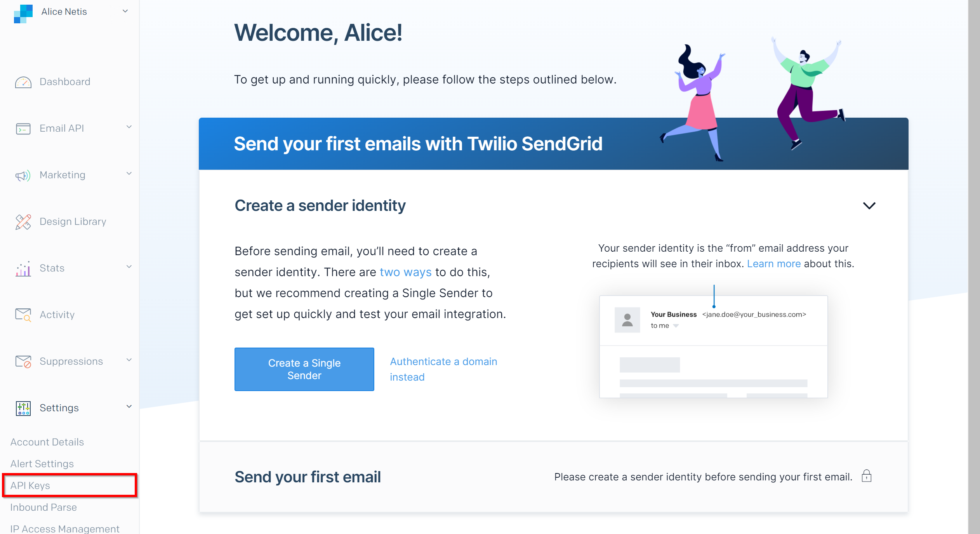Click the Marketing icon in sidebar
Image resolution: width=980 pixels, height=534 pixels.
(23, 175)
